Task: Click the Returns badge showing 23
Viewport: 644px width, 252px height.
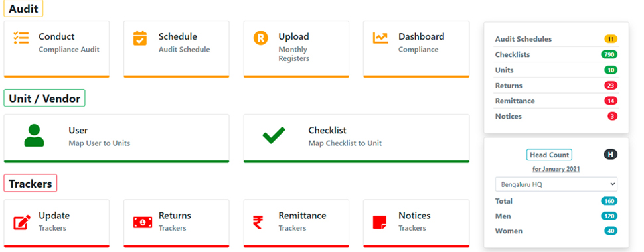Action: [611, 86]
